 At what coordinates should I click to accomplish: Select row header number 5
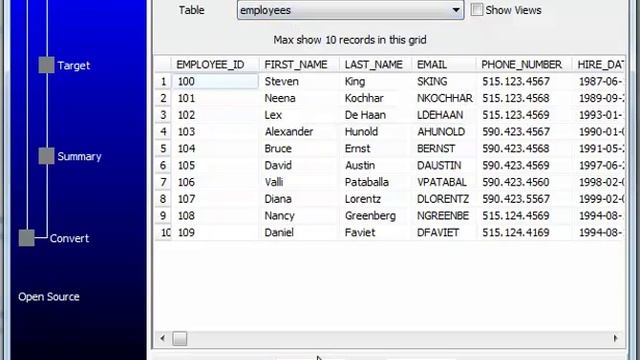[163, 148]
